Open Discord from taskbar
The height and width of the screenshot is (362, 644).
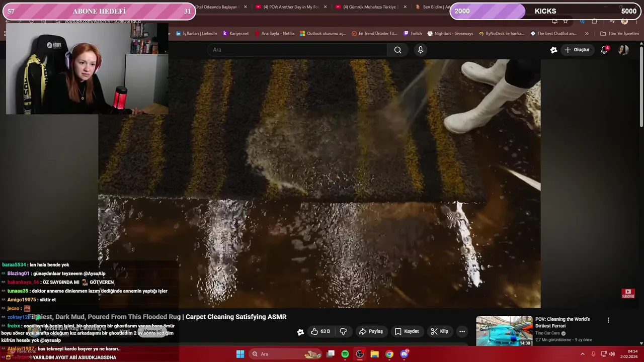point(404,354)
